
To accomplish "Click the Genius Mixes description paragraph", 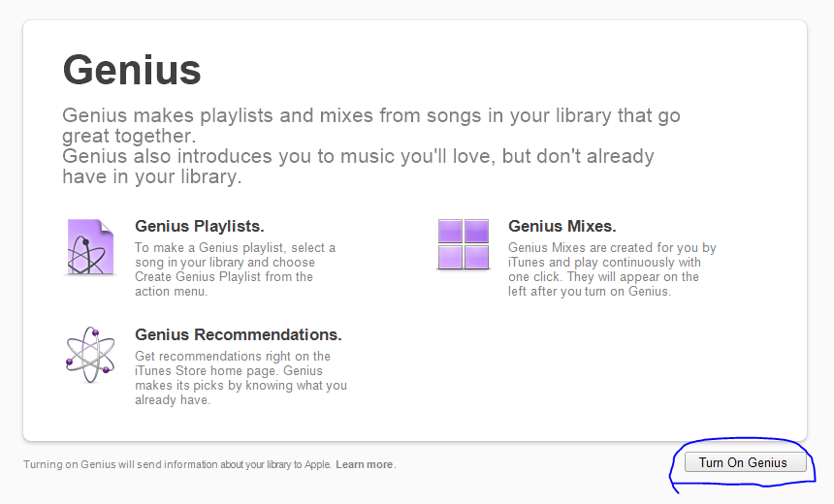I will tap(612, 269).
